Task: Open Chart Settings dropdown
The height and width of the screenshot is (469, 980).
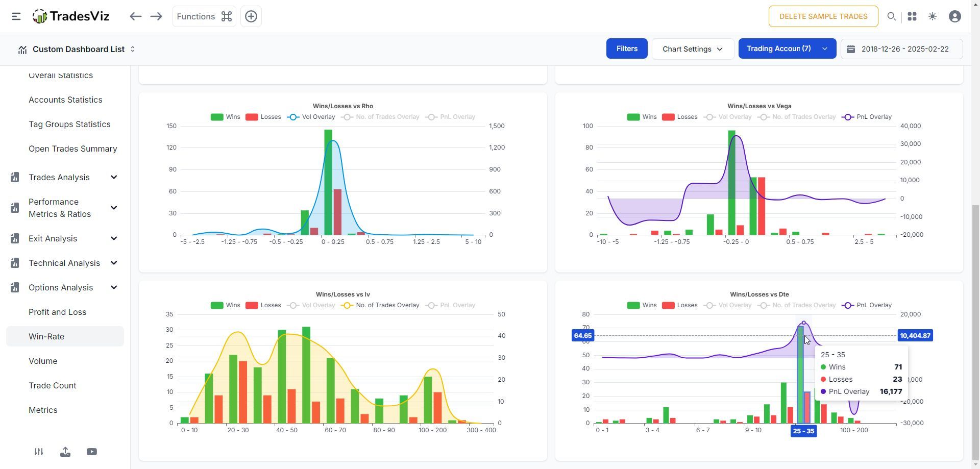Action: pos(693,48)
